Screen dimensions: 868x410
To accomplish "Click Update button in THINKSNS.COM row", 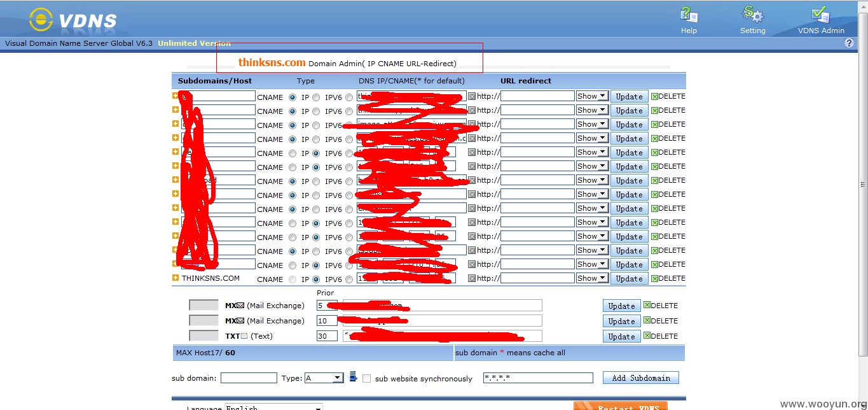I will click(629, 278).
